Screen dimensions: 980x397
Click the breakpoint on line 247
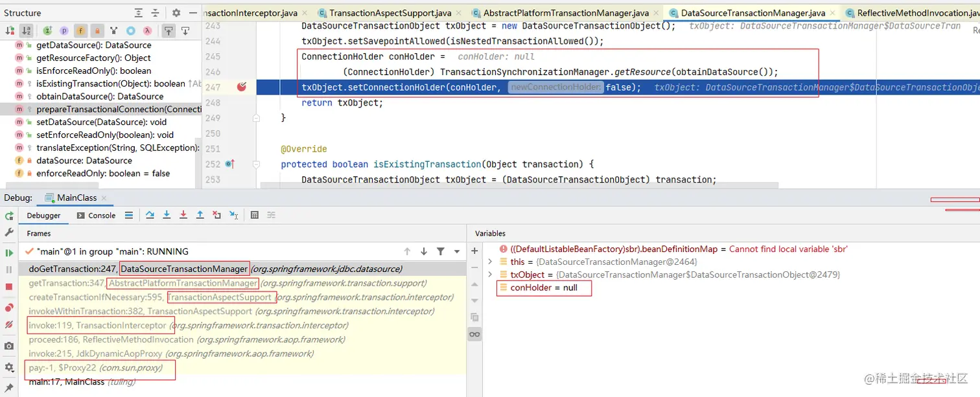pos(242,87)
